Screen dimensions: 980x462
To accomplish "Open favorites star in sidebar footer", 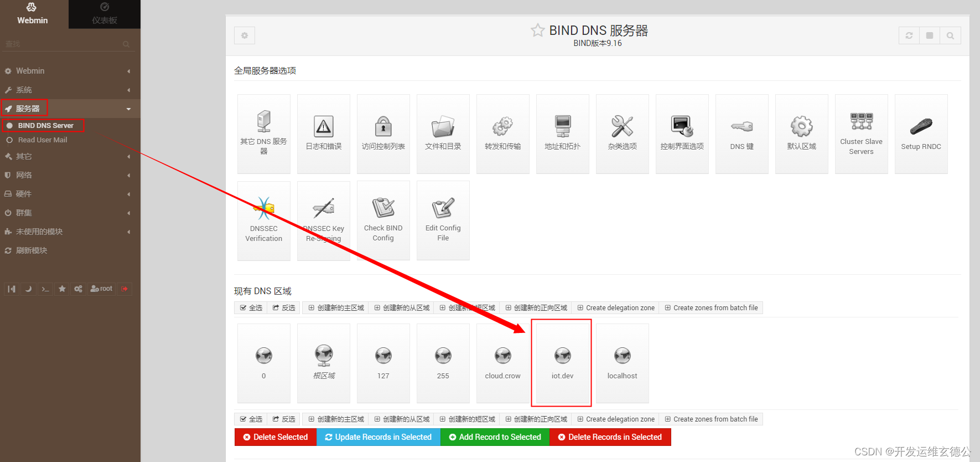I will 62,289.
